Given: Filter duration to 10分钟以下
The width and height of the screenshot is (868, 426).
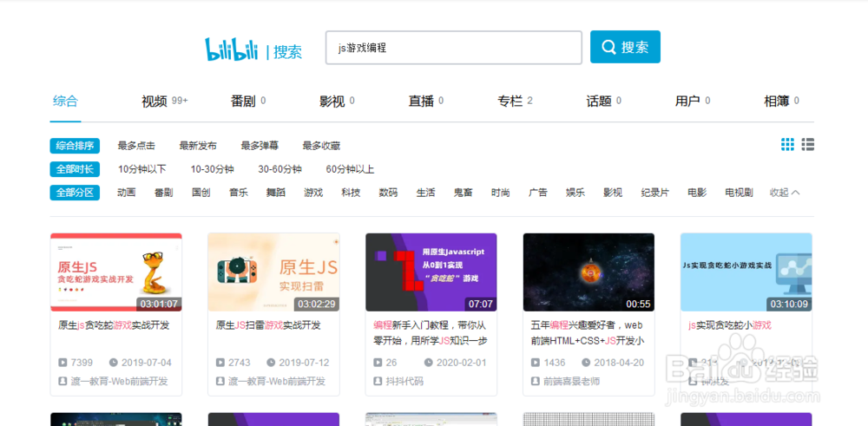Looking at the screenshot, I should pyautogui.click(x=141, y=169).
